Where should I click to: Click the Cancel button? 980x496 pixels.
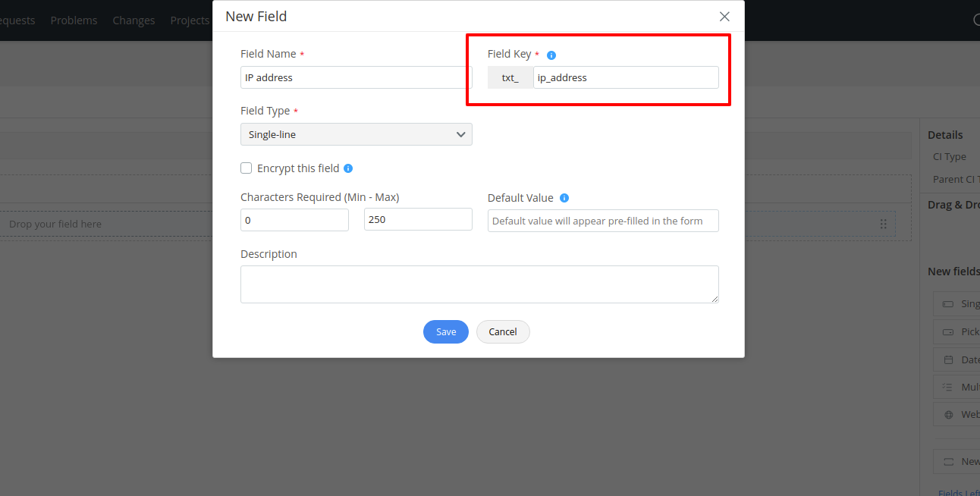[503, 331]
